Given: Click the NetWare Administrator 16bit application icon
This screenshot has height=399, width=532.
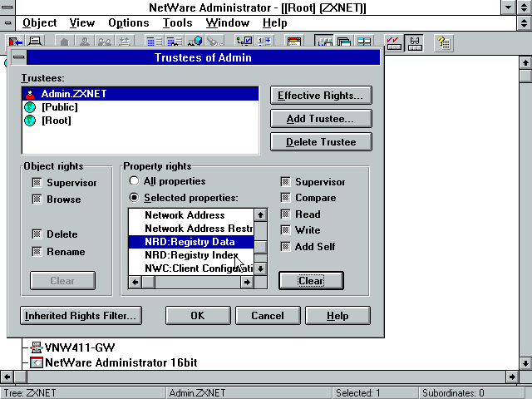Looking at the screenshot, I should tap(37, 362).
